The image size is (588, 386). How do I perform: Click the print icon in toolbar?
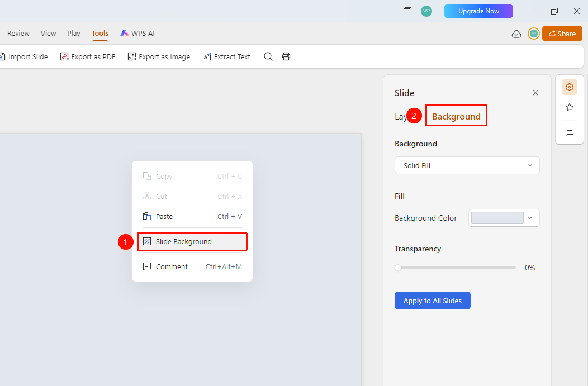click(x=286, y=56)
